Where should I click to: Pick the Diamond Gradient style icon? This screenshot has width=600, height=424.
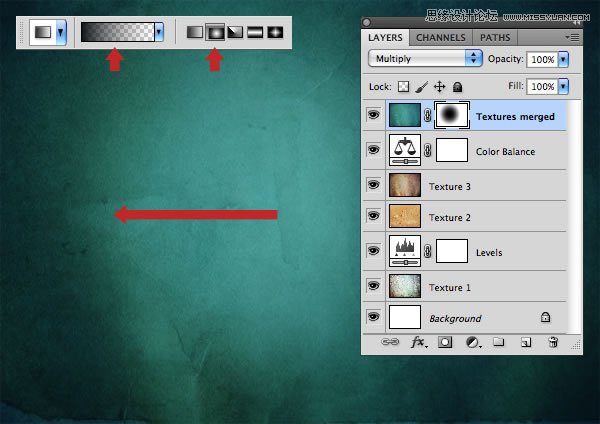click(274, 32)
